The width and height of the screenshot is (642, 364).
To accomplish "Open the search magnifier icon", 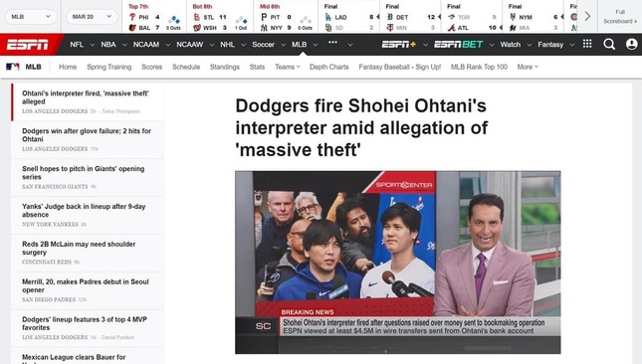I will click(x=609, y=44).
